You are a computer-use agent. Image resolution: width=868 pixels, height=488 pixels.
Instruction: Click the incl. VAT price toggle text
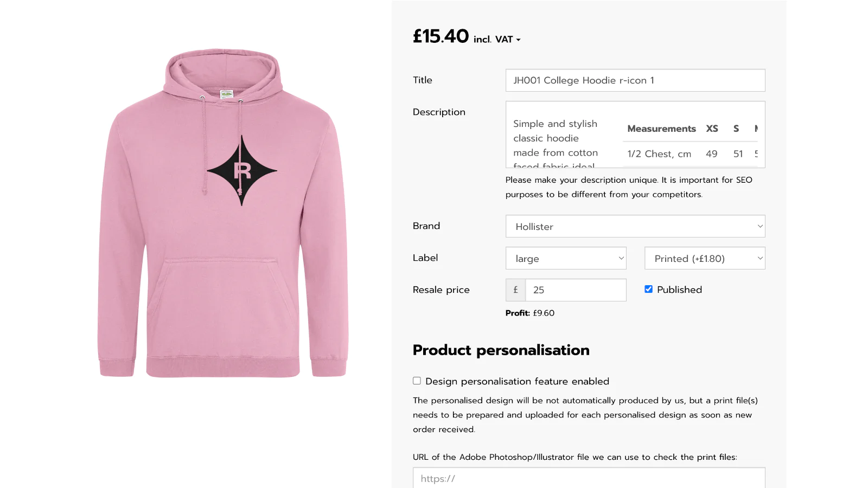click(x=493, y=40)
